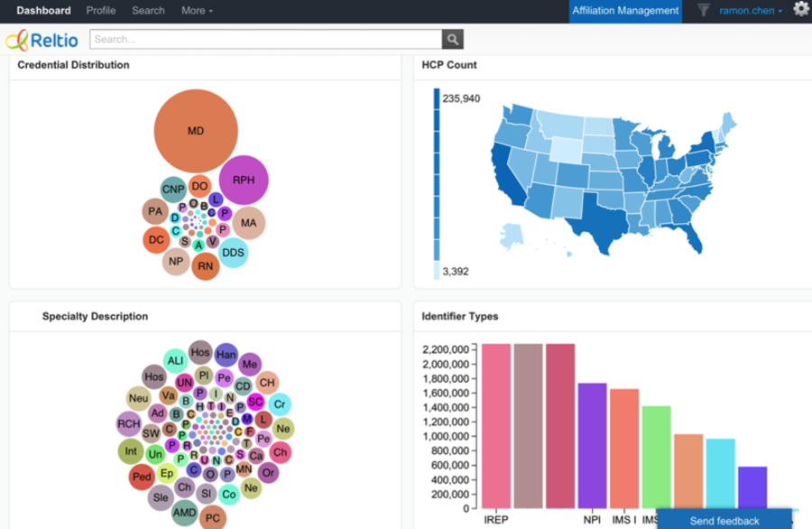Click the search magnifier icon button
The height and width of the screenshot is (529, 812).
(453, 40)
